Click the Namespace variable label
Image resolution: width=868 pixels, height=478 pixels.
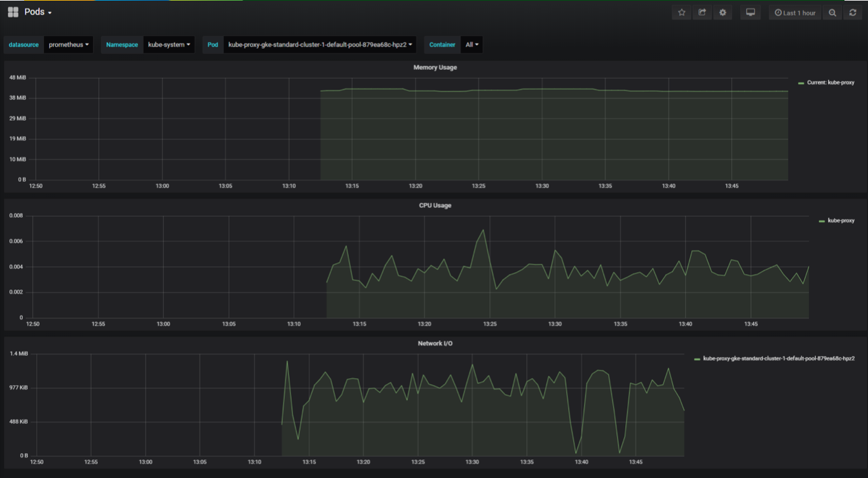[x=122, y=44]
